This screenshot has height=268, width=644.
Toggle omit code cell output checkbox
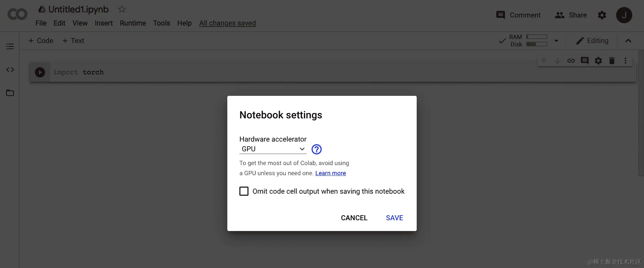coord(244,191)
